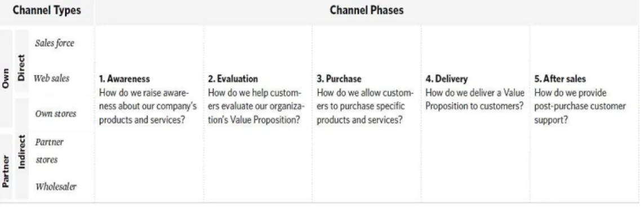Select the Partner stores channel type
Viewport: 644px width, 207px height.
pyautogui.click(x=49, y=151)
